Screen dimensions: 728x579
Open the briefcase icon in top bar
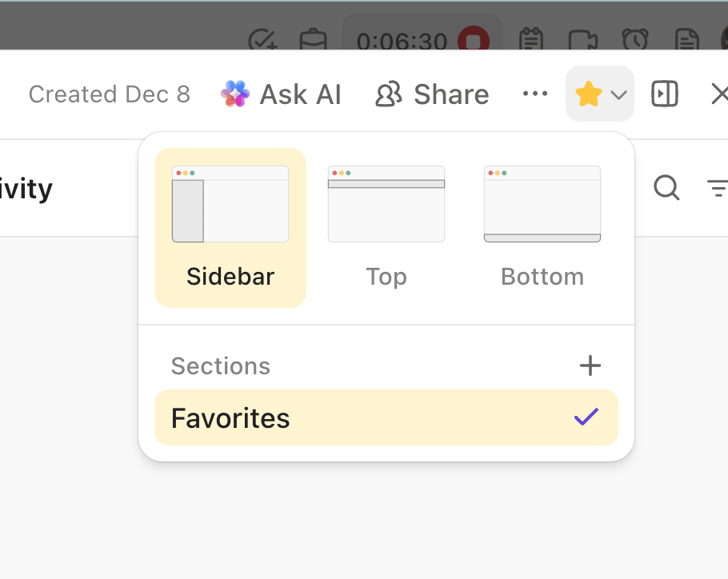(x=312, y=40)
